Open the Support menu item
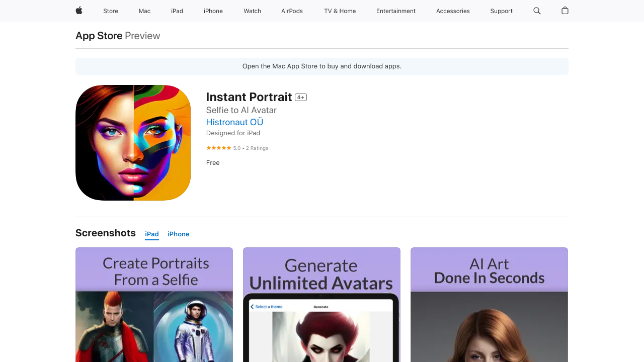This screenshot has height=362, width=644. click(502, 11)
